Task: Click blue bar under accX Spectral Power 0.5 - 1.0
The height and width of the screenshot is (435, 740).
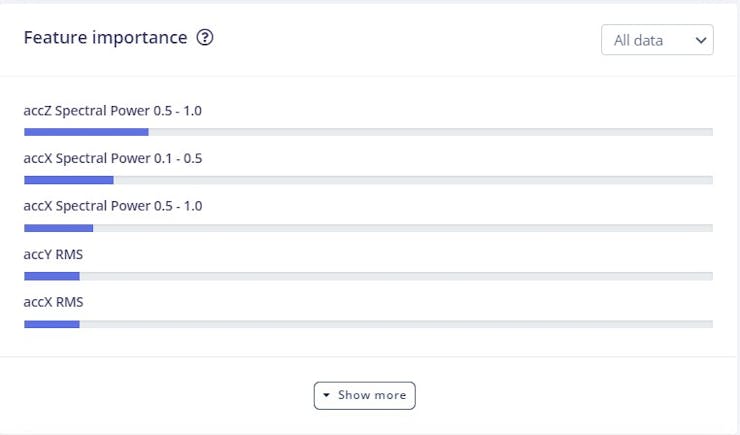Action: tap(58, 228)
